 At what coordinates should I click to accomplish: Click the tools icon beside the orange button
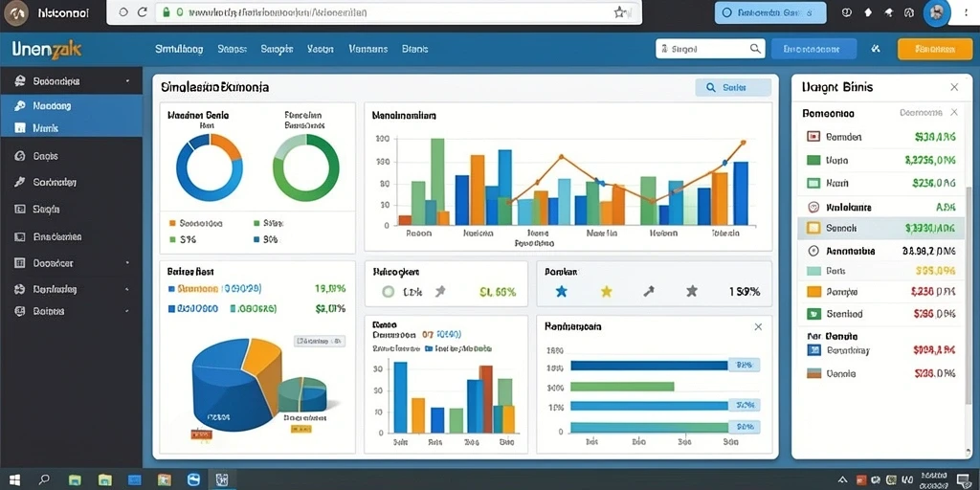(876, 48)
